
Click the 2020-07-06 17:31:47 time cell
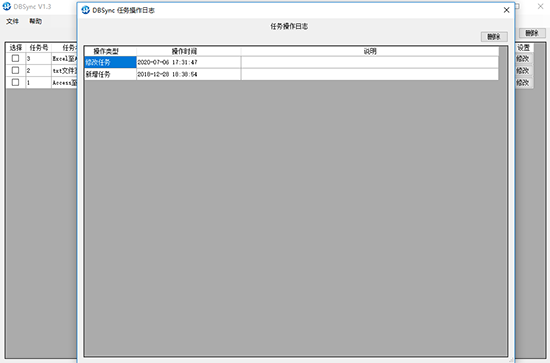(188, 62)
